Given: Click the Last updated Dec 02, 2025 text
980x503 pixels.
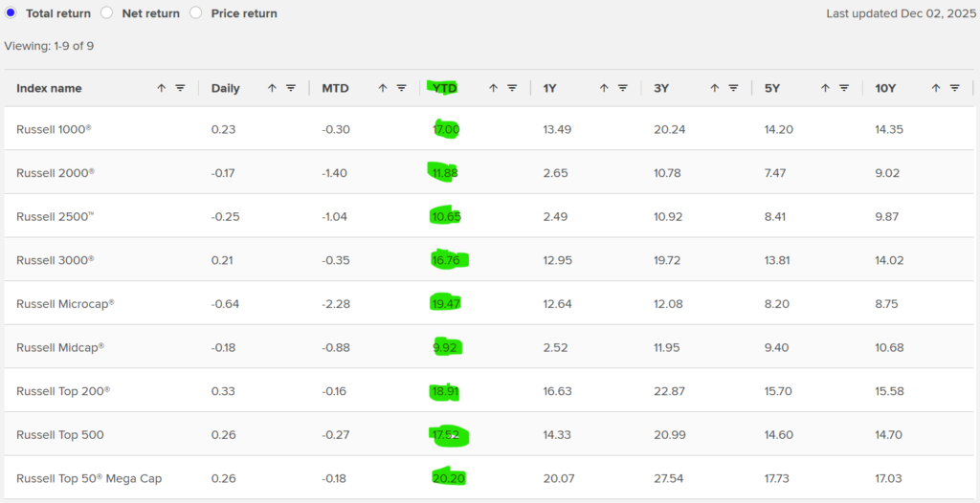Looking at the screenshot, I should (x=899, y=13).
